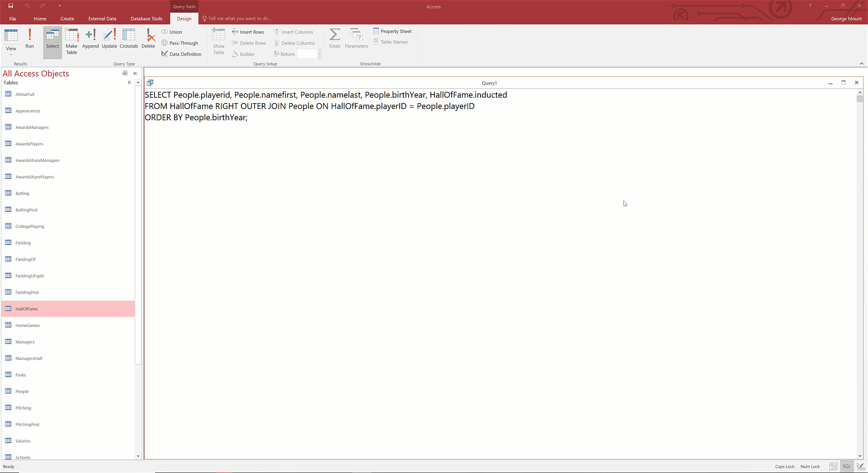Click the Show Table icon

219,41
